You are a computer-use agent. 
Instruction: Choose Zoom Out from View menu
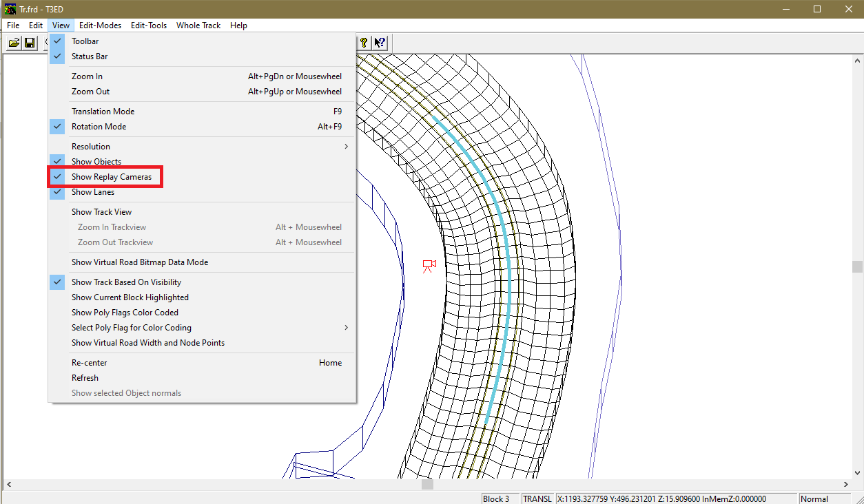(202, 92)
